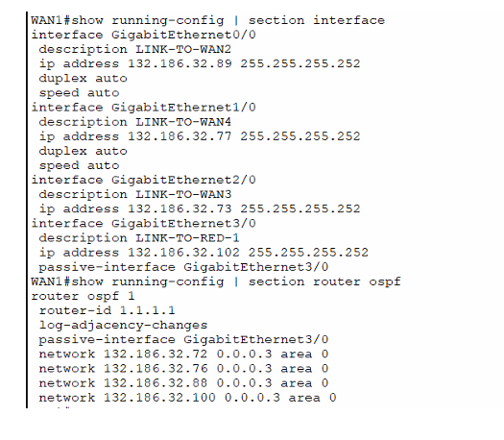This screenshot has width=504, height=440.
Task: Click 'interface GigabitEthernet2/0' line
Action: pyautogui.click(x=143, y=180)
